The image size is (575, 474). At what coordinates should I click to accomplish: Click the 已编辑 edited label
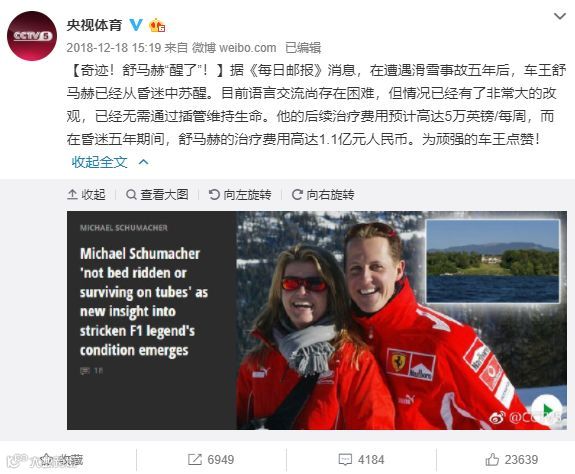303,48
